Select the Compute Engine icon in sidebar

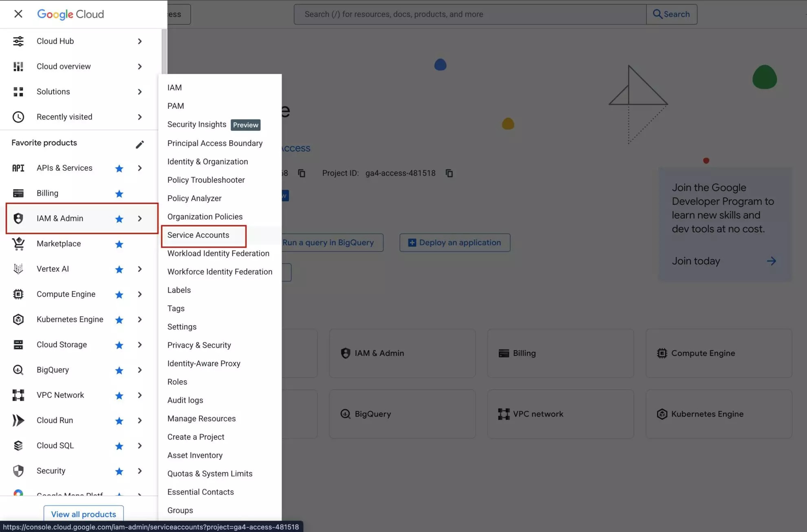tap(18, 294)
